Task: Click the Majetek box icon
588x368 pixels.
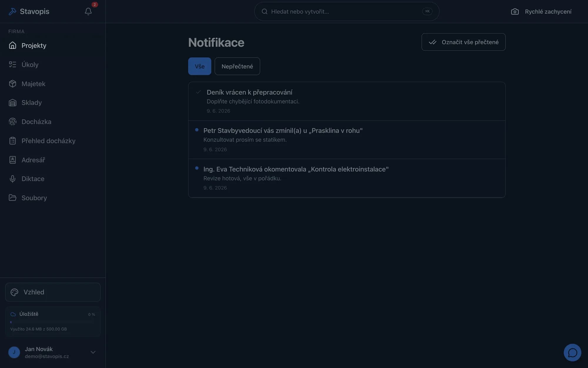Action: click(x=12, y=84)
